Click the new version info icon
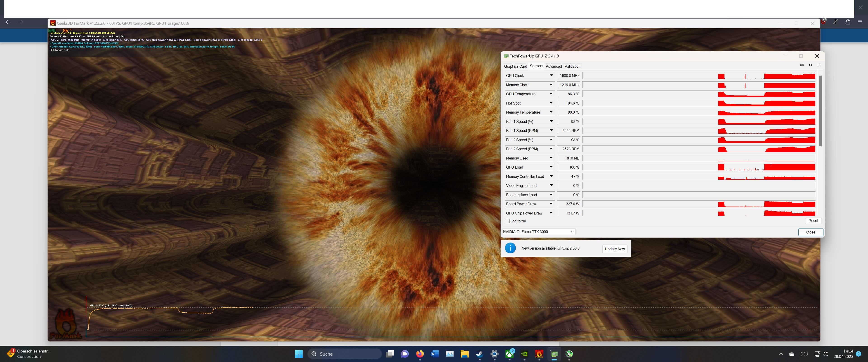Image resolution: width=868 pixels, height=362 pixels. [510, 248]
